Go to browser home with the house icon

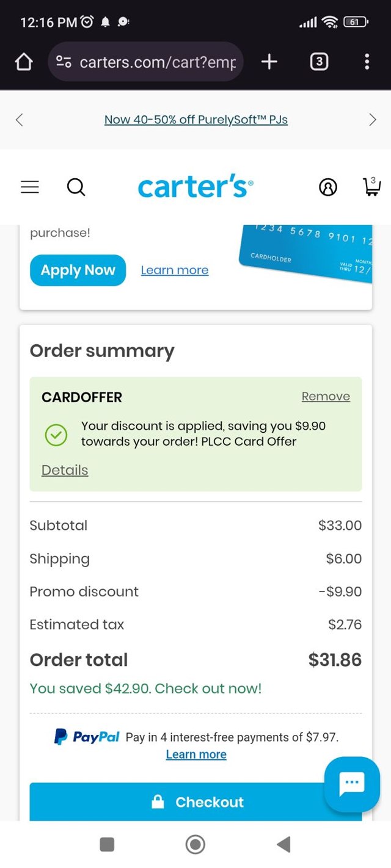pos(23,61)
